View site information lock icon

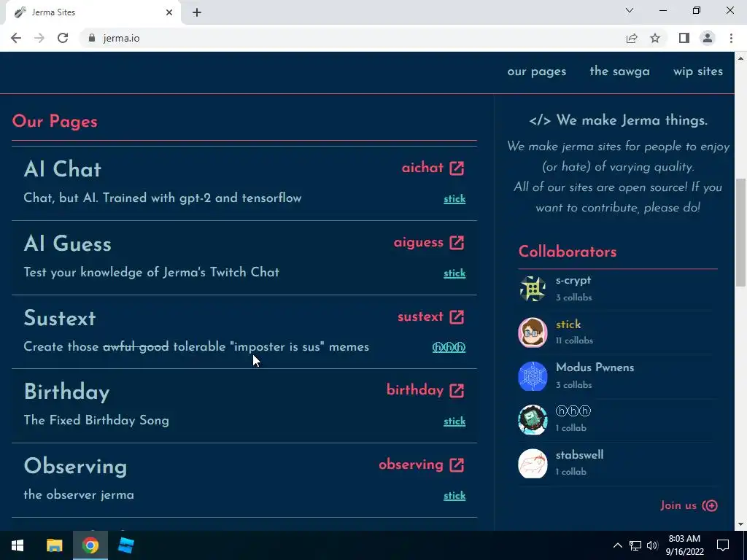tap(92, 38)
